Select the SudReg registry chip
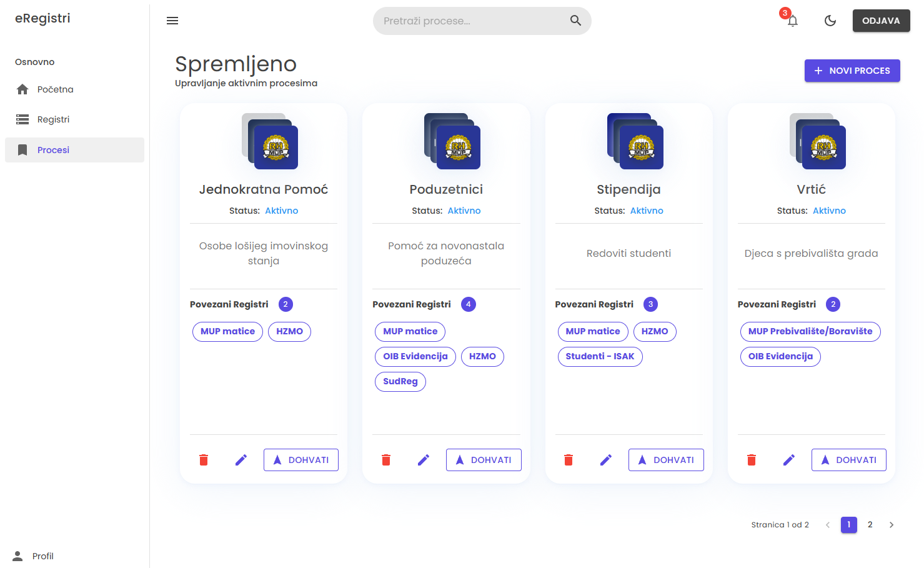924x568 pixels. tap(400, 381)
